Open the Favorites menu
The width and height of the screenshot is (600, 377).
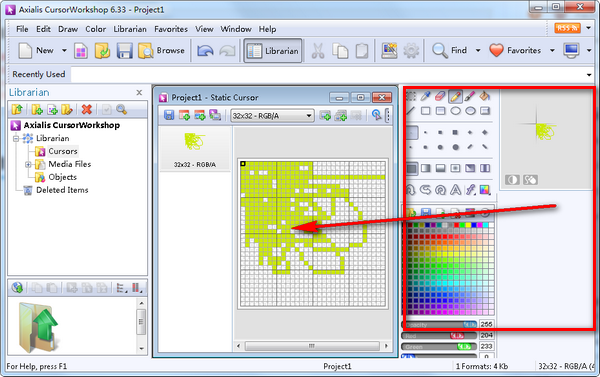pyautogui.click(x=171, y=29)
